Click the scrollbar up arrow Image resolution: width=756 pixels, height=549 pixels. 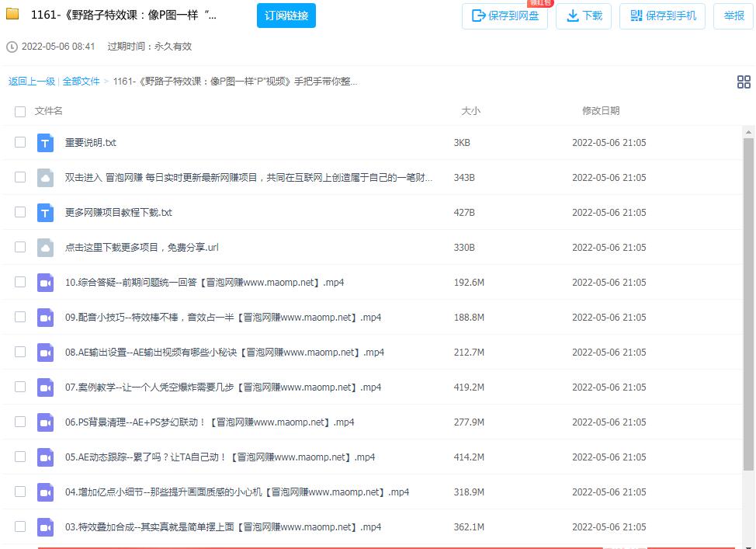[x=748, y=132]
